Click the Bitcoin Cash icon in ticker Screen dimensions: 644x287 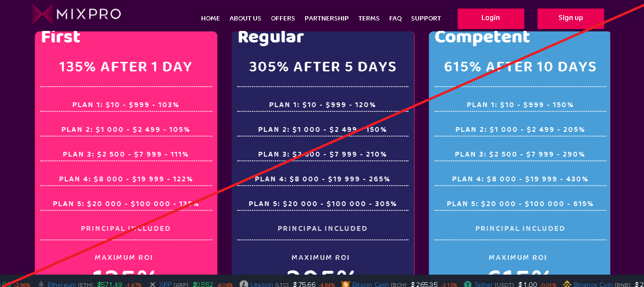pos(346,285)
